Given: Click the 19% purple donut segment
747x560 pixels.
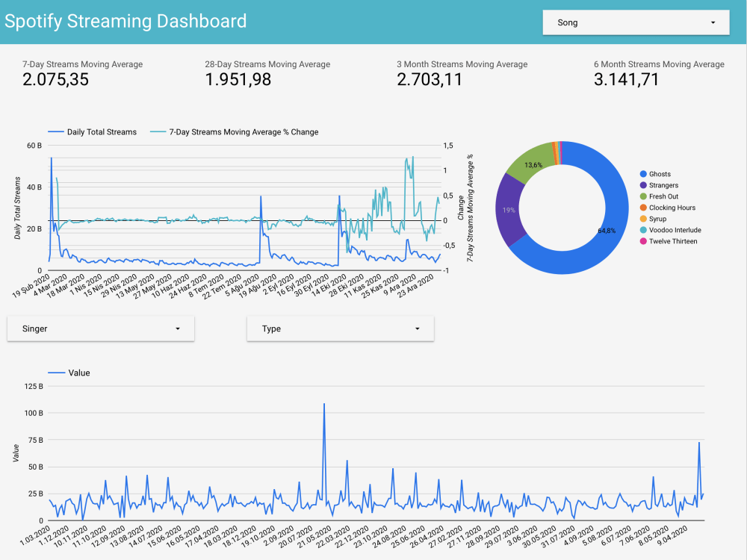Looking at the screenshot, I should coord(509,210).
